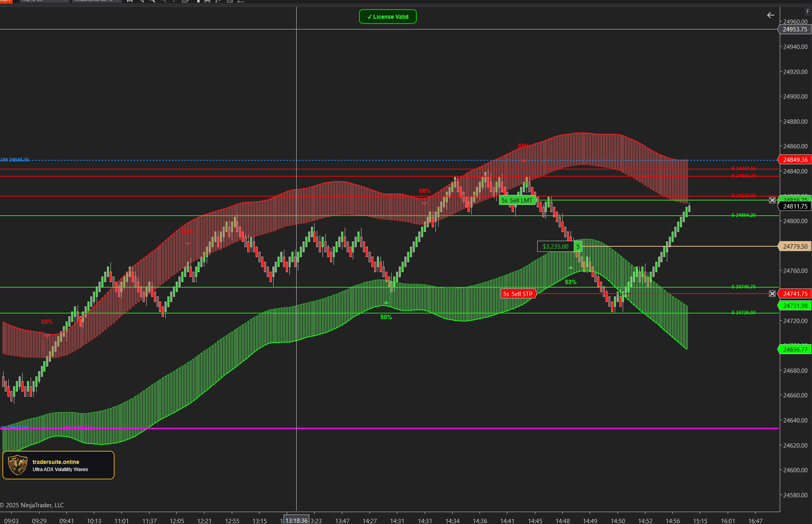Click the S 24726.00 support label
This screenshot has width=812, height=524.
[x=744, y=313]
